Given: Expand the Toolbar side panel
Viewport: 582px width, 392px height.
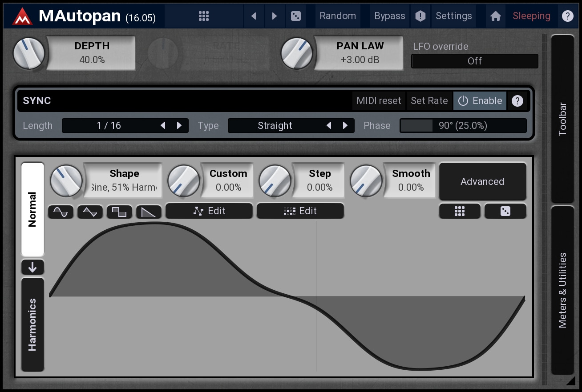Looking at the screenshot, I should 563,119.
